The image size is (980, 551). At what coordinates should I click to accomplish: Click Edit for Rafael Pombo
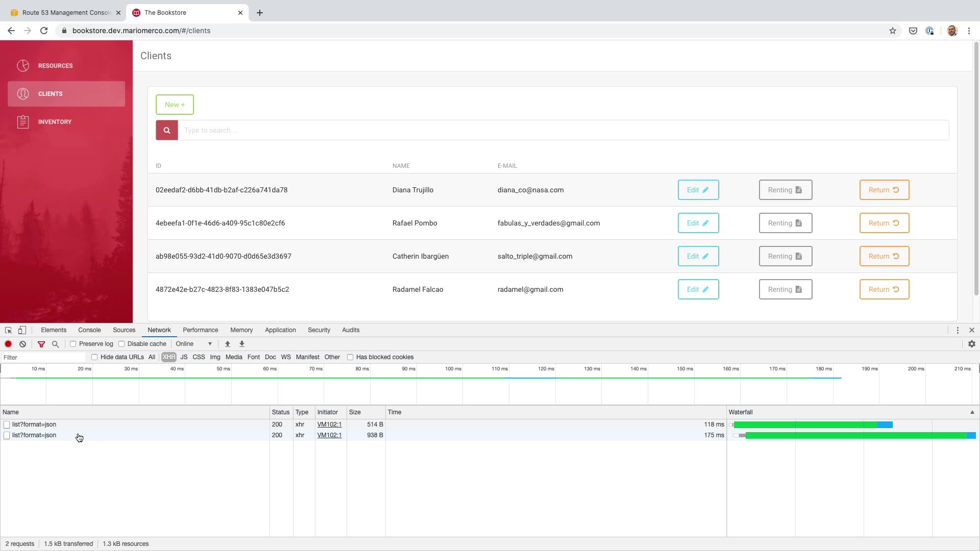pos(698,223)
